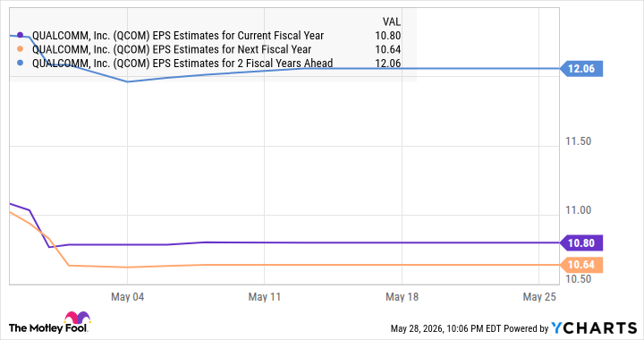Image resolution: width=644 pixels, height=340 pixels.
Task: Click the blue 2 Fiscal Years Ahead legend dot
Action: point(20,64)
